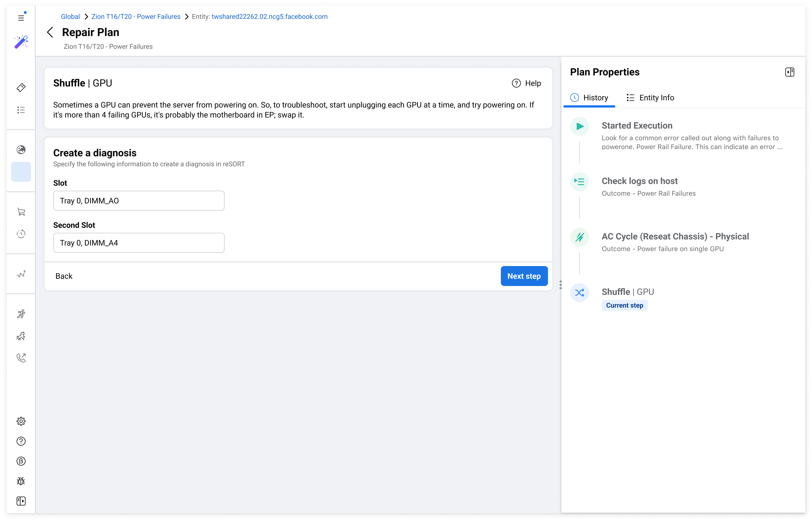The height and width of the screenshot is (521, 812).
Task: Click the globe icon in sidebar
Action: coord(21,150)
